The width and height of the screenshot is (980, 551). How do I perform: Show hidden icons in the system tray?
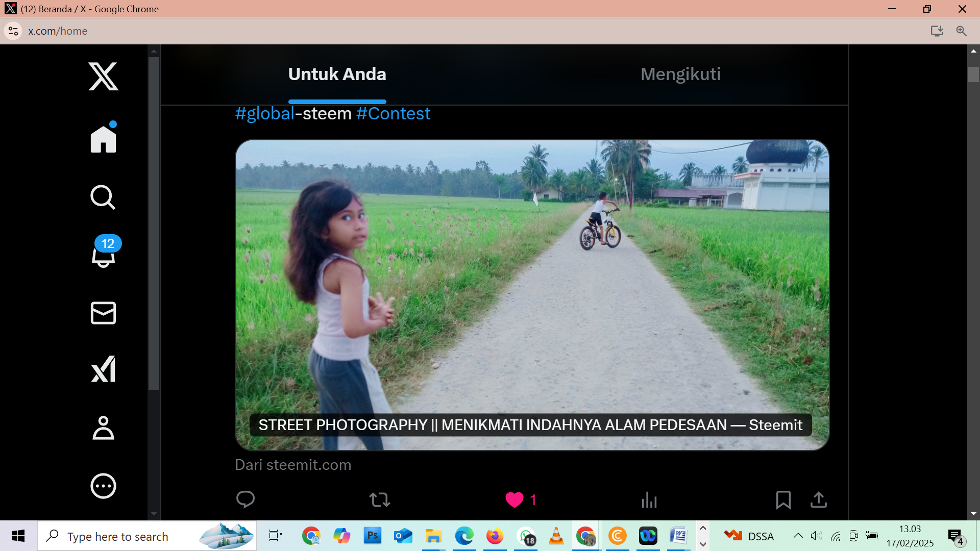[798, 536]
